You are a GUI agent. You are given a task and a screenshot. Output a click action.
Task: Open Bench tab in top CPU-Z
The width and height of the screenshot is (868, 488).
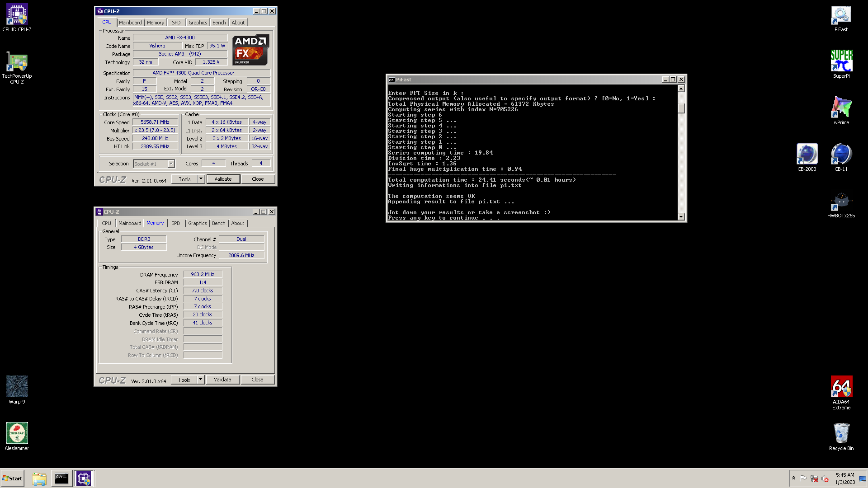click(219, 23)
